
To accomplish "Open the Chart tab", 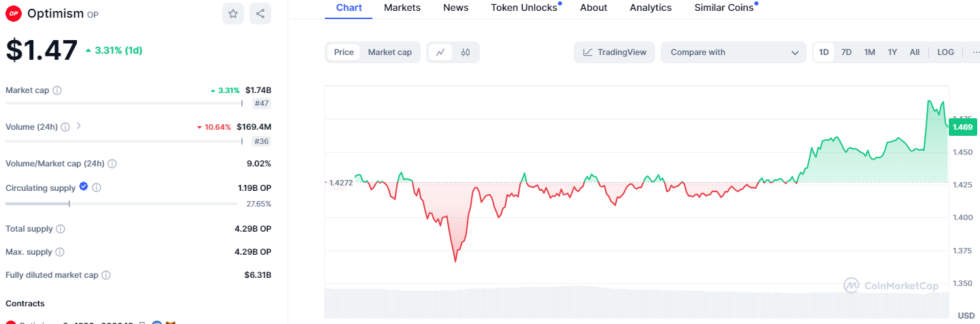I will point(349,8).
